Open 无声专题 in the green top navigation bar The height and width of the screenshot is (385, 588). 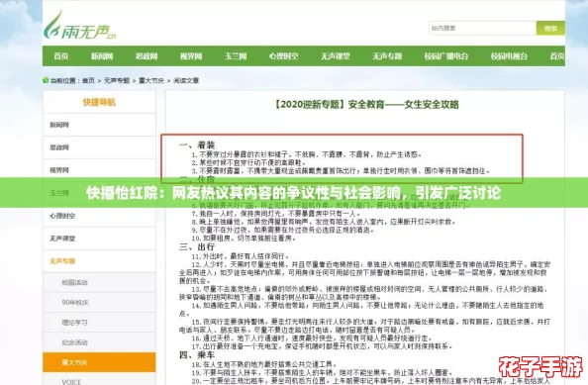coord(387,56)
